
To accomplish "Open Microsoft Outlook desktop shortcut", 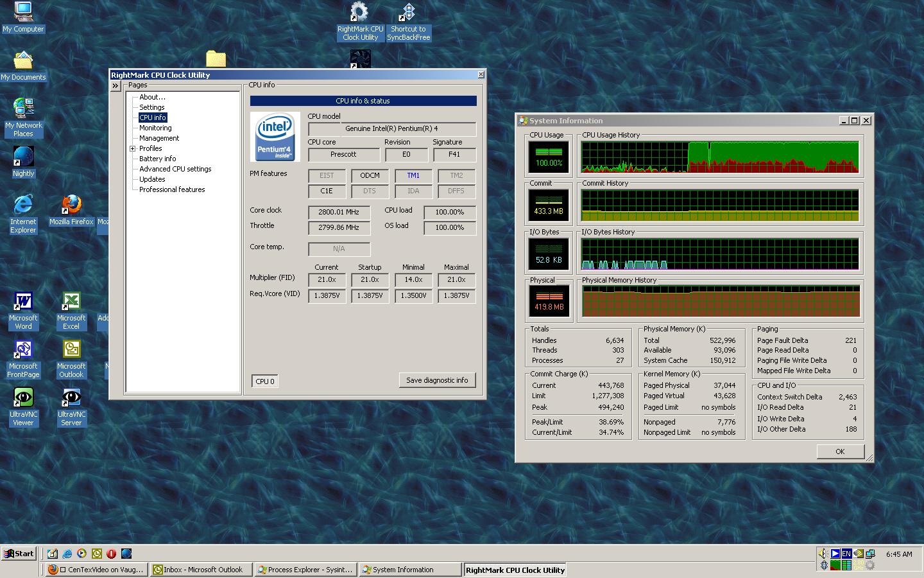I will pos(71,359).
